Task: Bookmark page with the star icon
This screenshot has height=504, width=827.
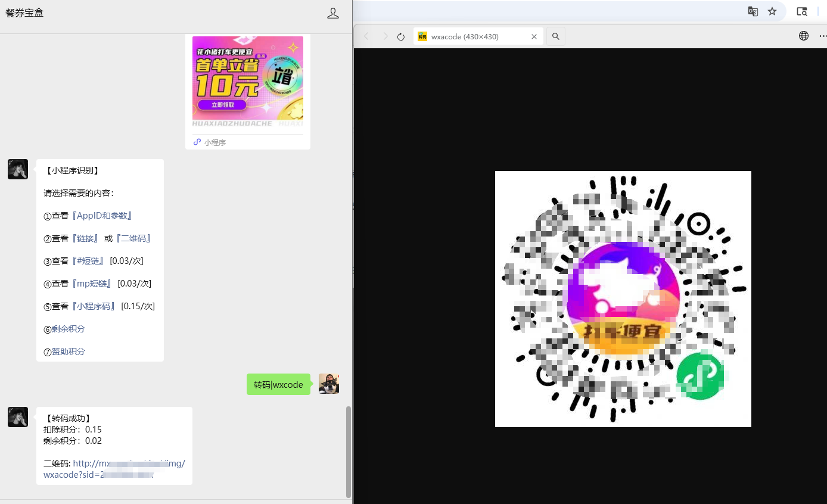Action: pyautogui.click(x=772, y=11)
